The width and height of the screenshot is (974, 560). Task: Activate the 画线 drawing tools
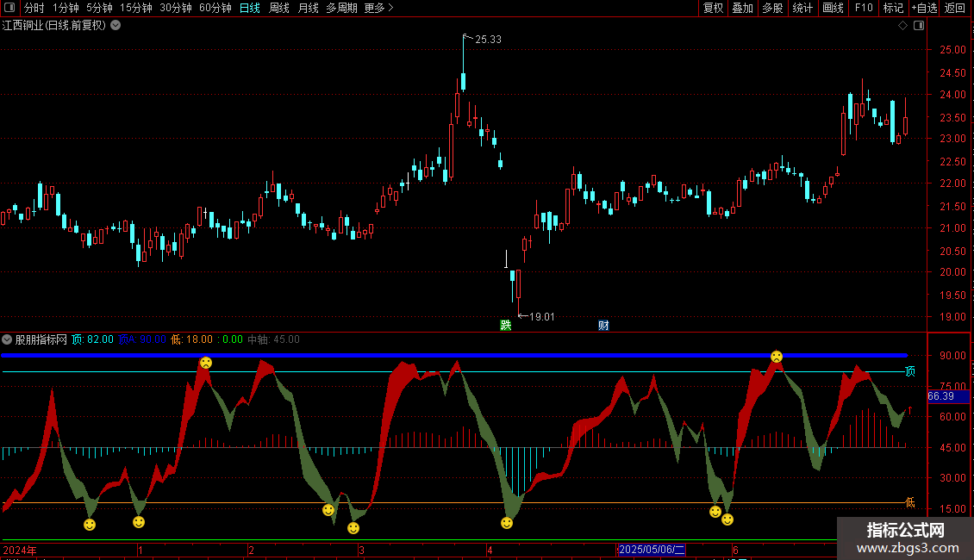point(833,8)
